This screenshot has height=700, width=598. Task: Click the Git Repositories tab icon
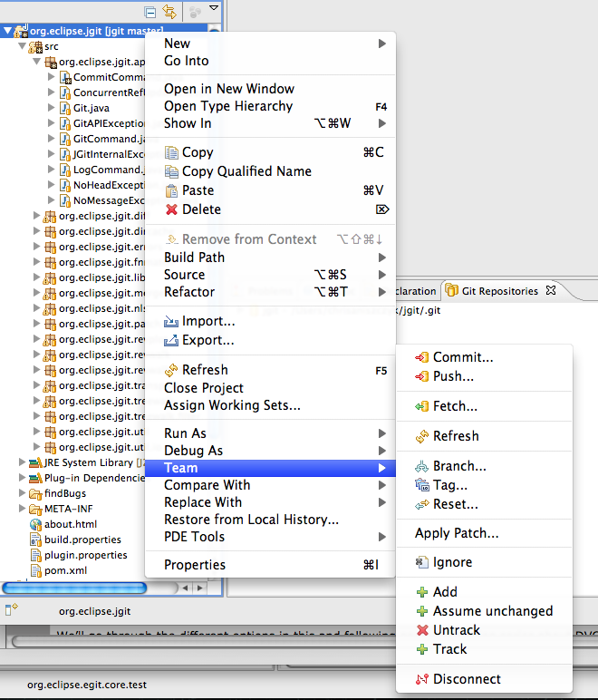tap(452, 291)
